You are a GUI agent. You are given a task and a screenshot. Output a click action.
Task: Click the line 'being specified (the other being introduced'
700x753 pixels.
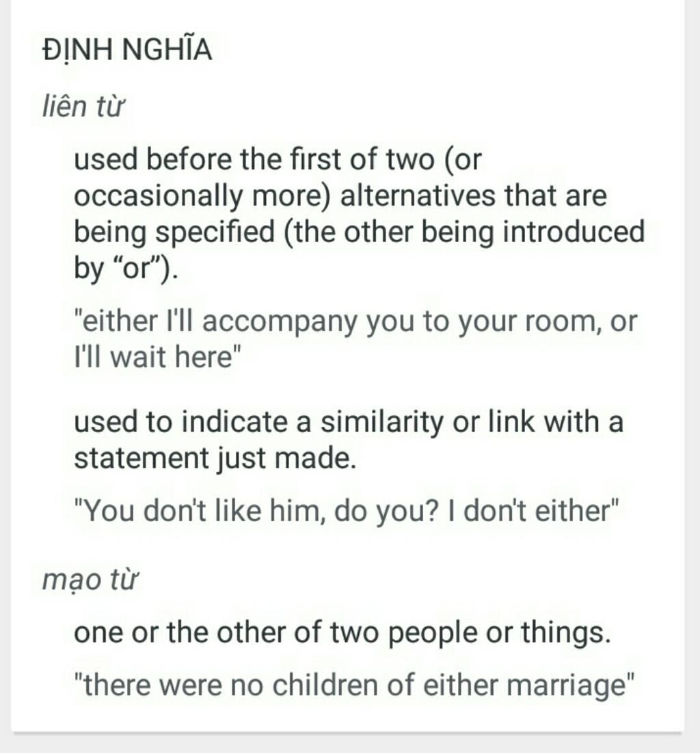[x=359, y=231]
